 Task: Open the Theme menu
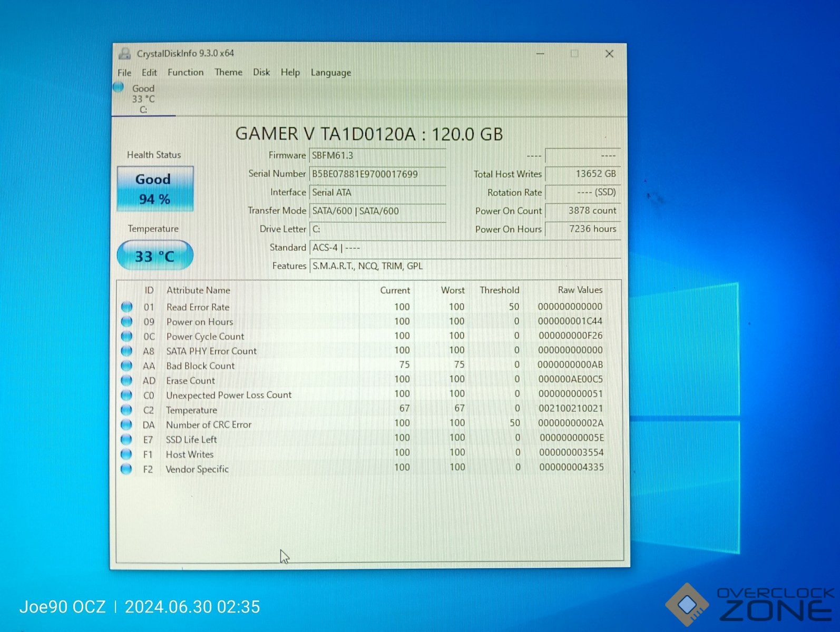[228, 73]
